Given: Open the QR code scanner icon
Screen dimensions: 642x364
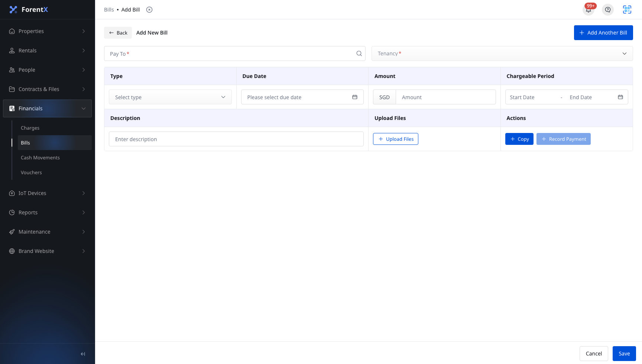Looking at the screenshot, I should pyautogui.click(x=627, y=10).
